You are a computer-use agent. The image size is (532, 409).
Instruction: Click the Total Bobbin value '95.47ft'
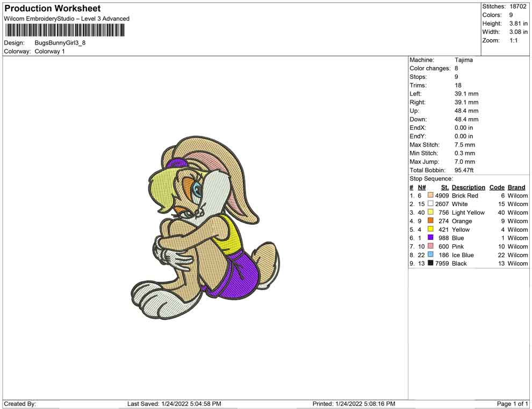464,170
